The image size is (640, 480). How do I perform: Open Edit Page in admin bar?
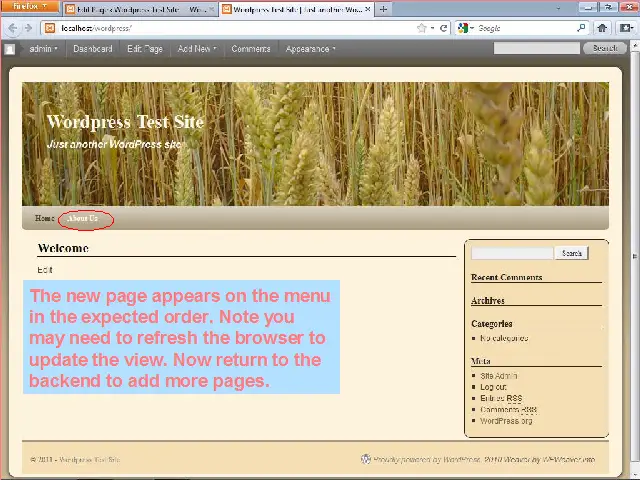[145, 49]
